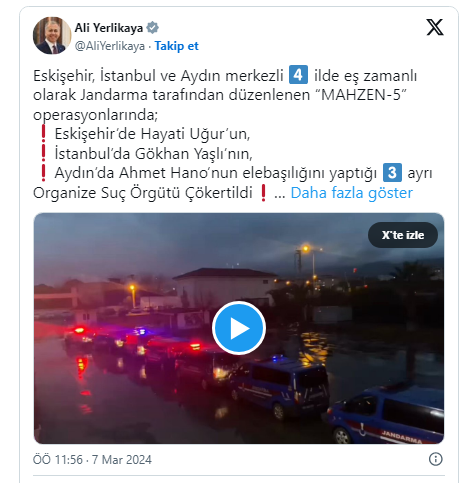
Task: Click the exclamation mark before "Aydın'da Ahmet"
Action: 43,173
